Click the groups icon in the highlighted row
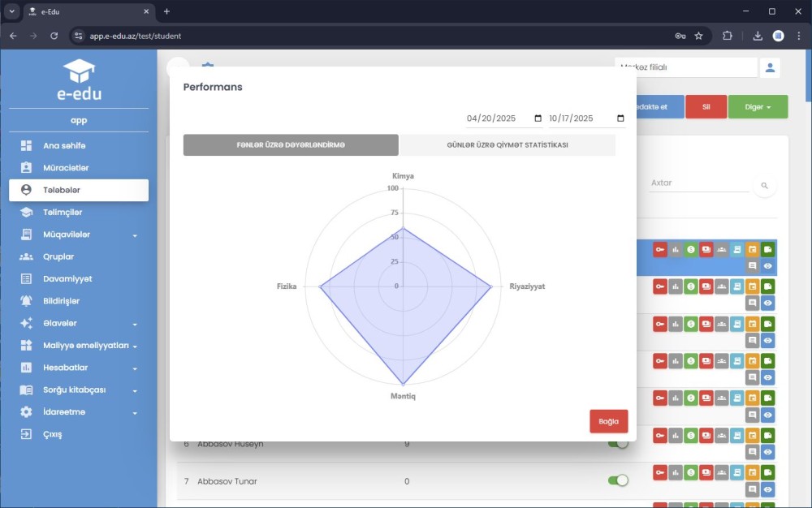The image size is (812, 508). (721, 249)
